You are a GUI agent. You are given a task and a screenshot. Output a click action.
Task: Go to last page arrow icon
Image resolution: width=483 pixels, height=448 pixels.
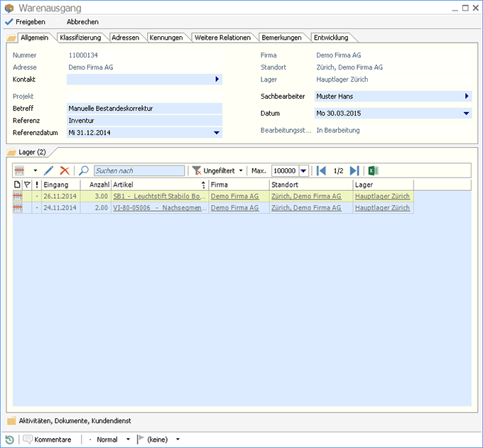click(354, 171)
